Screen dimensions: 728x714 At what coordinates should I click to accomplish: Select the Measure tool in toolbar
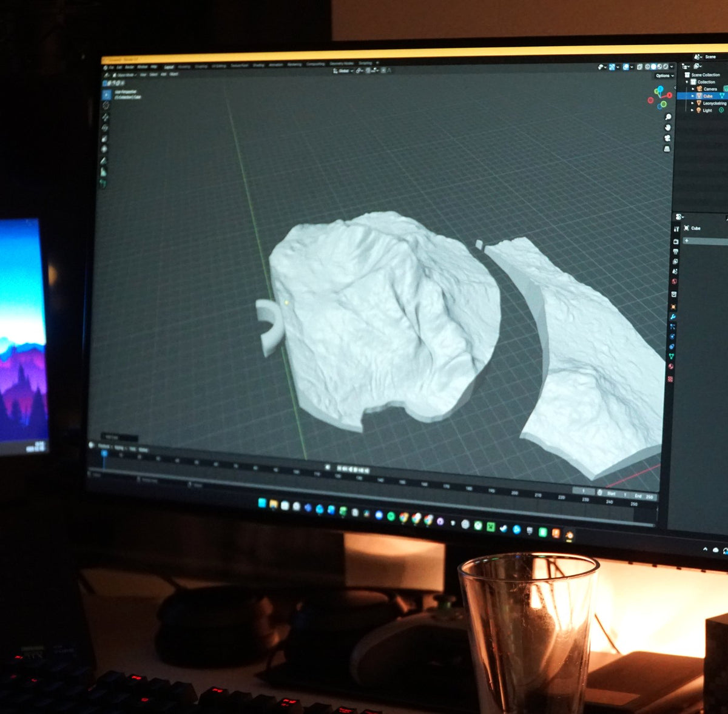104,172
